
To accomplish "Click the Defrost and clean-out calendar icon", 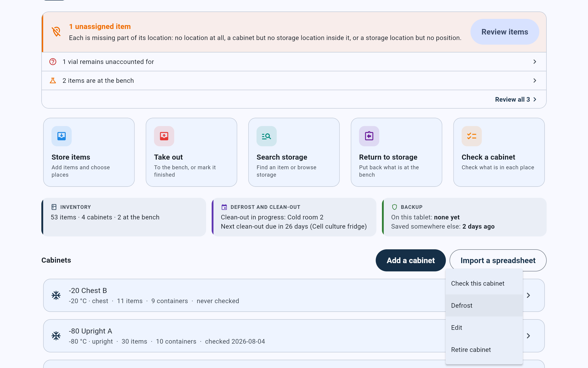I will (x=224, y=207).
